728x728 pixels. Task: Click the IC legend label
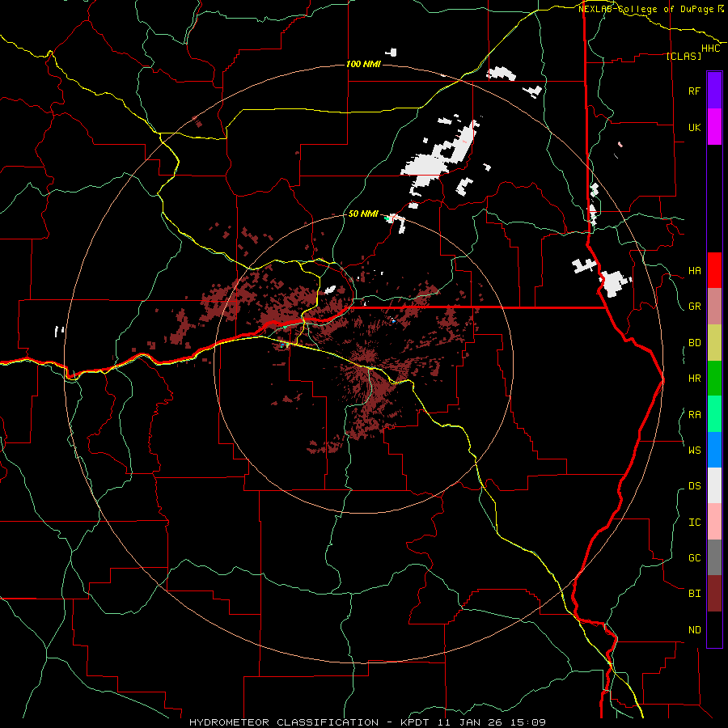[x=694, y=523]
